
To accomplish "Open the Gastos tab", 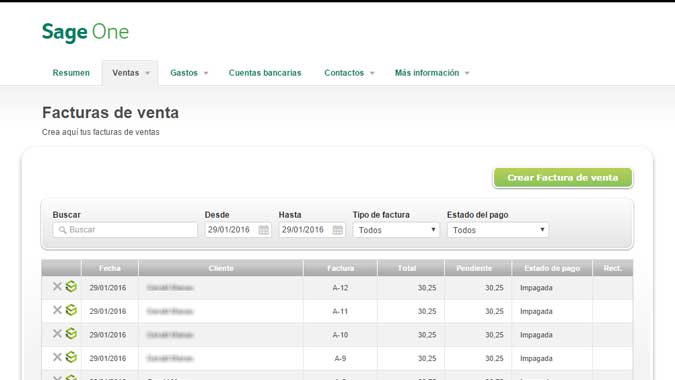I will 184,73.
